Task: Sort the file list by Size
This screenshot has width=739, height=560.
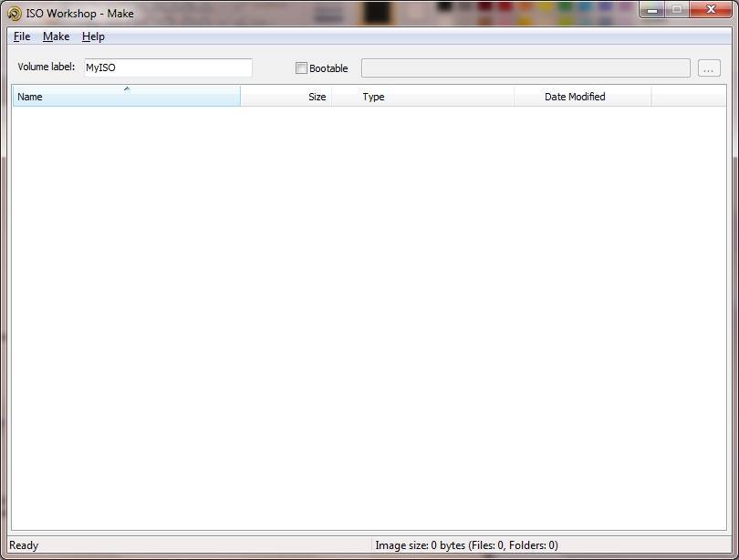Action: (x=315, y=97)
